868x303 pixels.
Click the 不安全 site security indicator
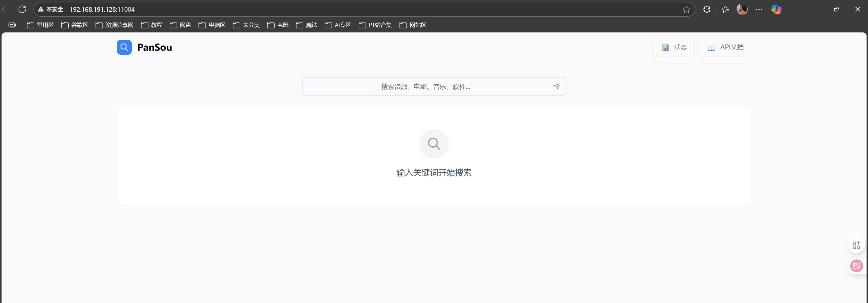coord(50,10)
